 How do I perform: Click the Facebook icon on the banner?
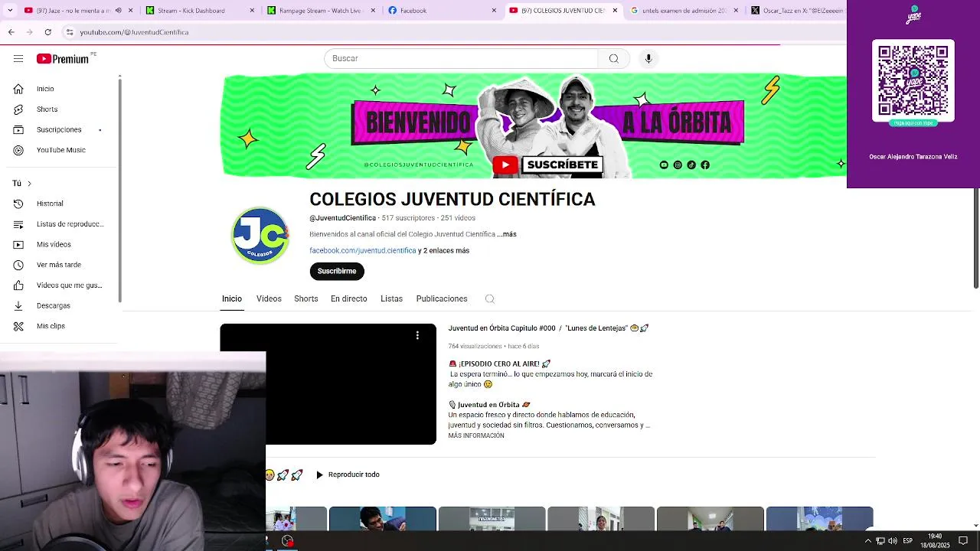(705, 165)
